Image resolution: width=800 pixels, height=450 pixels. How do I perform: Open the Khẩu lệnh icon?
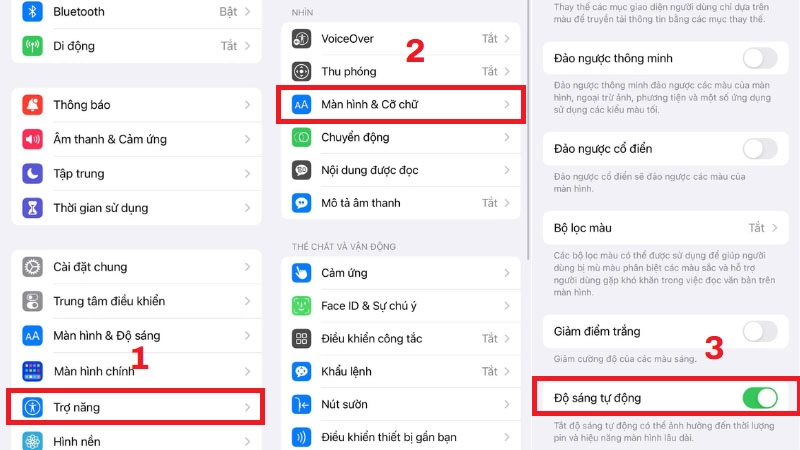[302, 371]
